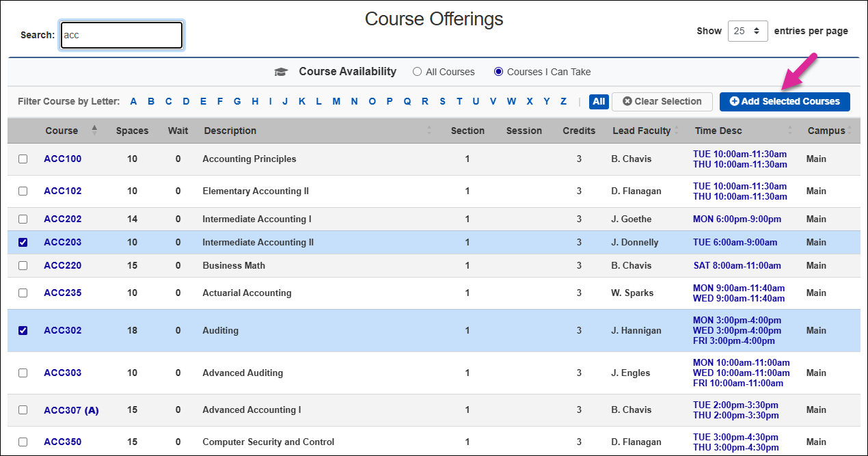Uncheck the ACC203 Intermediate Accounting II checkbox
Image resolution: width=868 pixels, height=456 pixels.
[x=23, y=242]
